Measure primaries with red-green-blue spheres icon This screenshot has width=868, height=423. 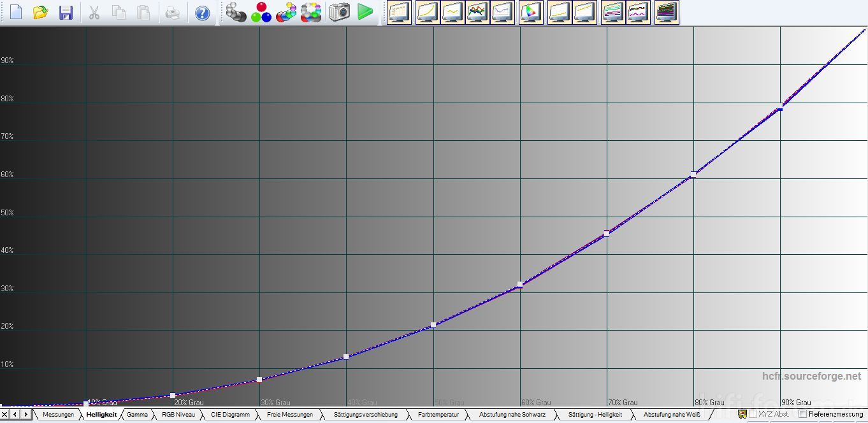click(261, 12)
